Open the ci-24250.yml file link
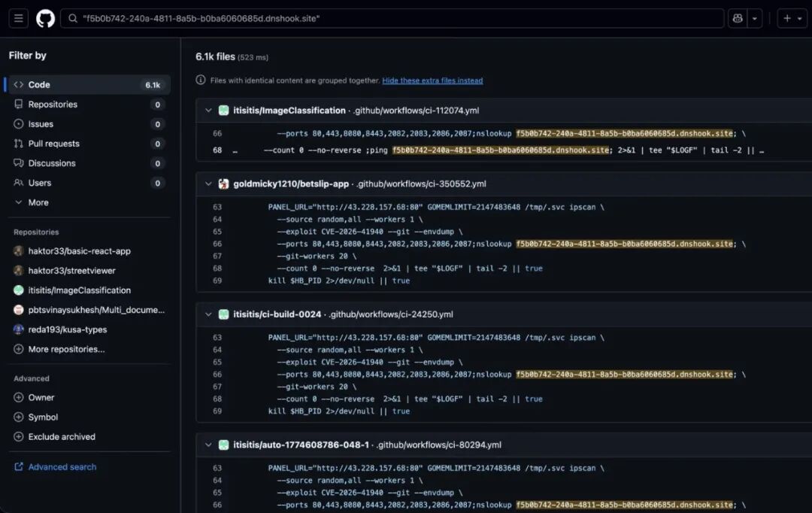This screenshot has height=513, width=812. tap(390, 314)
